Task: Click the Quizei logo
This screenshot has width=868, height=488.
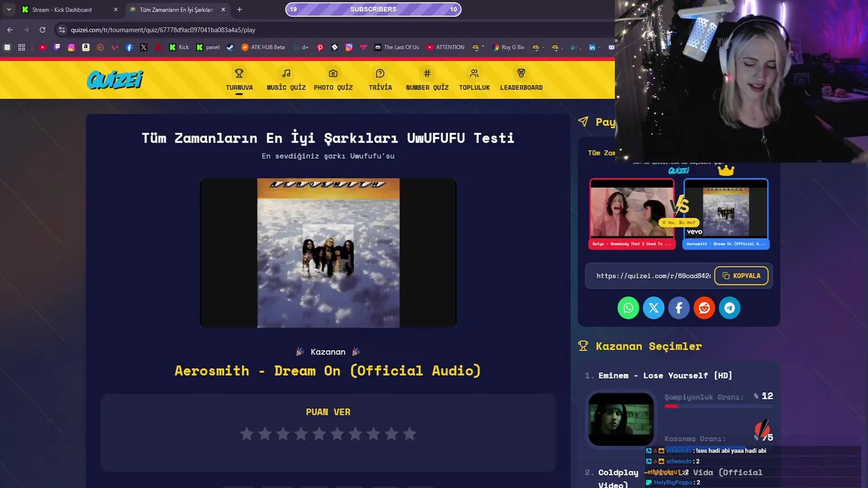Action: [x=115, y=80]
